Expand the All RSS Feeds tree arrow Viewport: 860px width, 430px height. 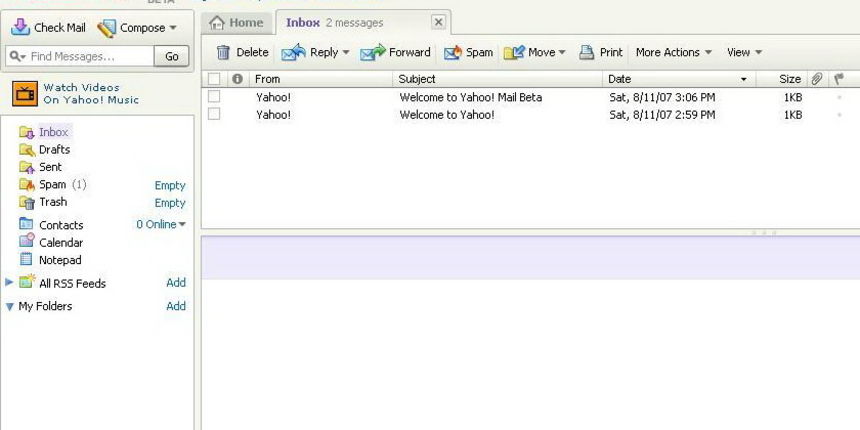[9, 282]
